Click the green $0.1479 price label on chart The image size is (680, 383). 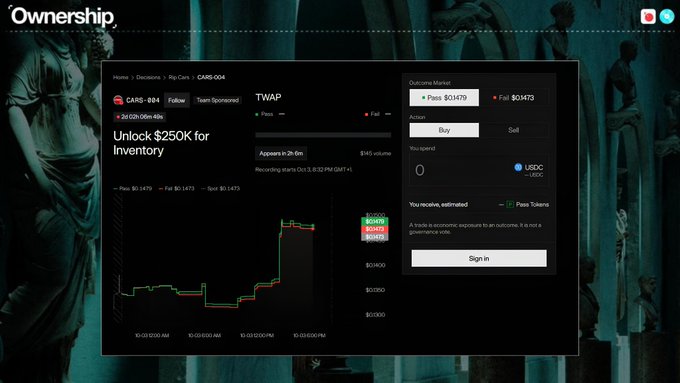point(375,222)
